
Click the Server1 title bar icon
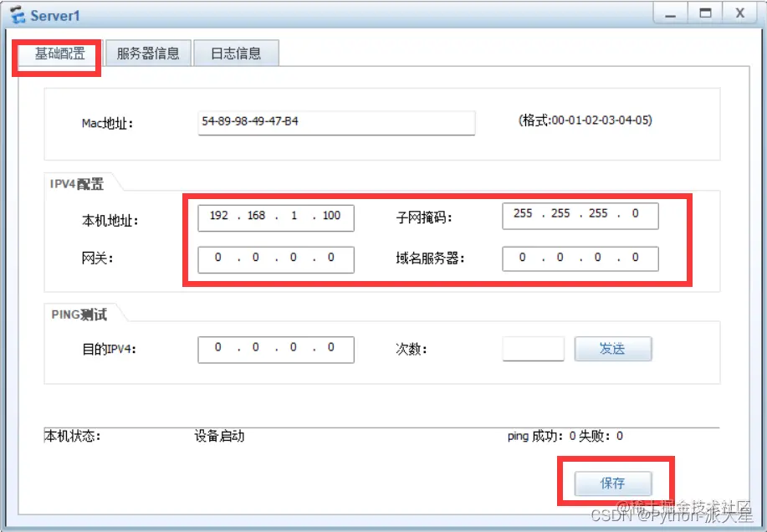coord(18,15)
